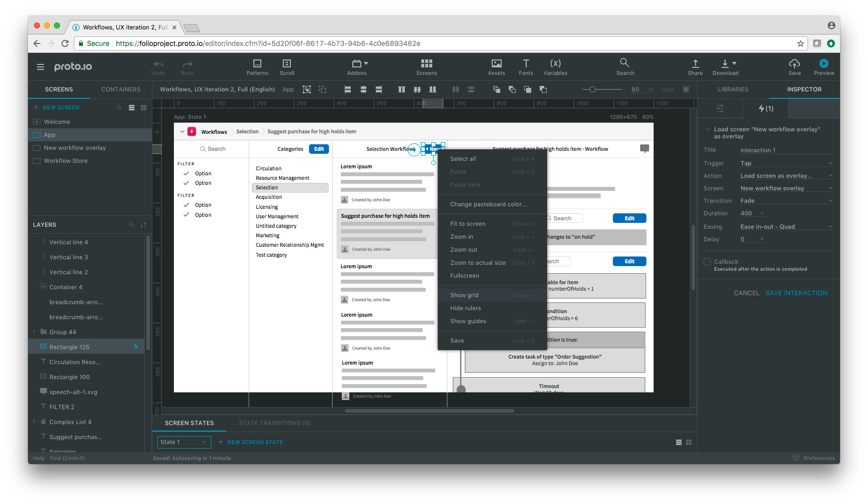Open the proto.io hamburger menu

[x=40, y=67]
